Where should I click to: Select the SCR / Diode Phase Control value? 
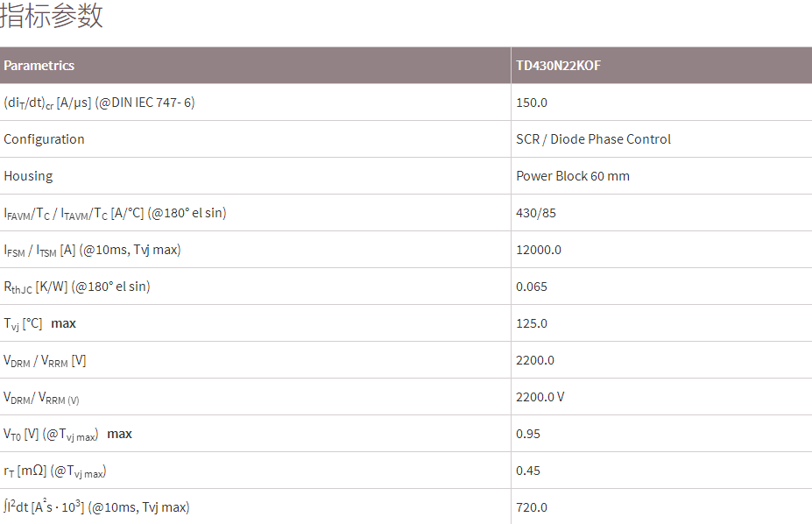593,139
